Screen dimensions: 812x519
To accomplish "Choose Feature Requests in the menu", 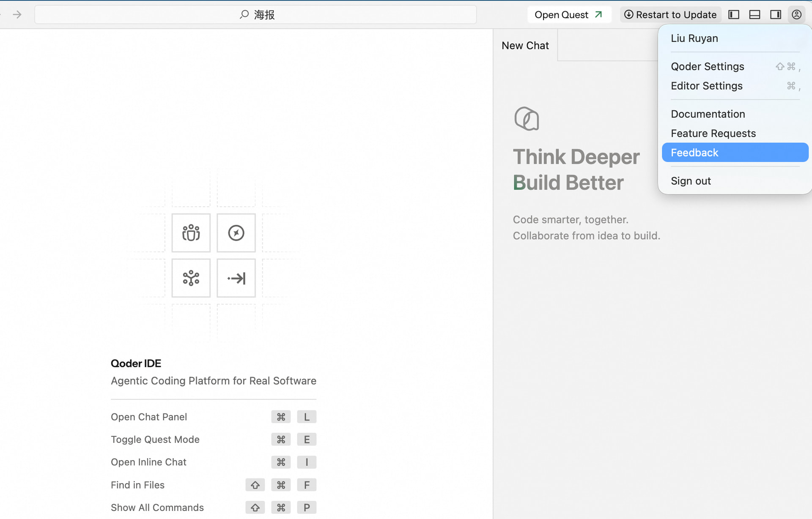I will point(735,134).
